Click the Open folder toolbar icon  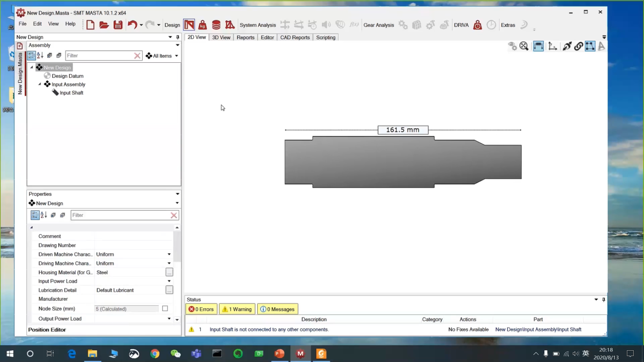104,25
